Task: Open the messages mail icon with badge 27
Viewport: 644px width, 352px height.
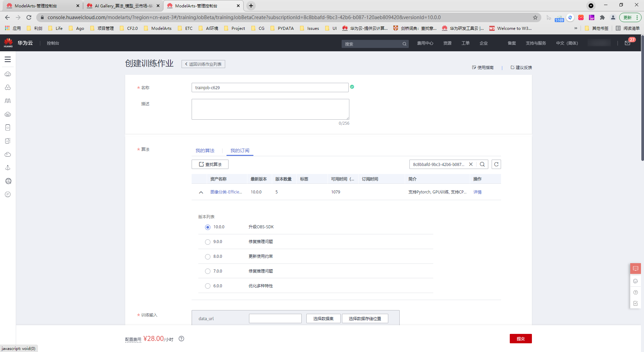Action: tap(627, 43)
